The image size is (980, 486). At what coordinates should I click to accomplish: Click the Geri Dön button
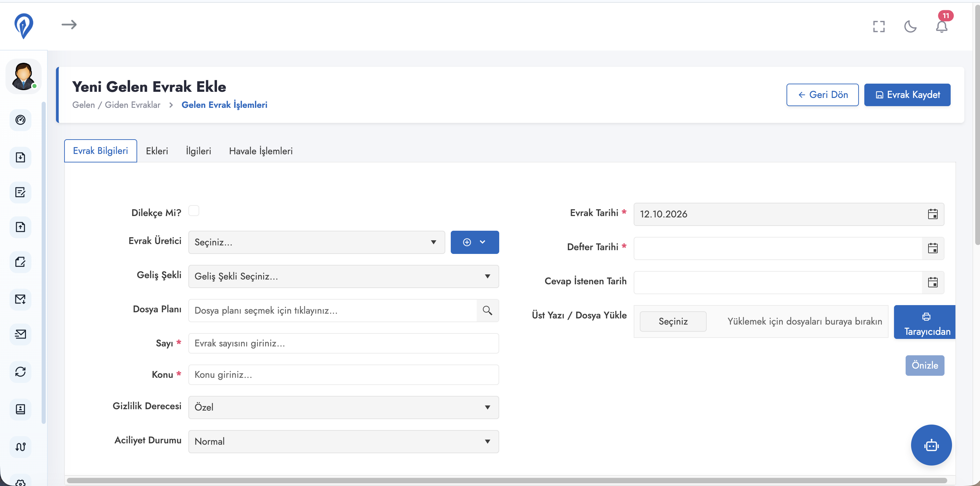[822, 95]
